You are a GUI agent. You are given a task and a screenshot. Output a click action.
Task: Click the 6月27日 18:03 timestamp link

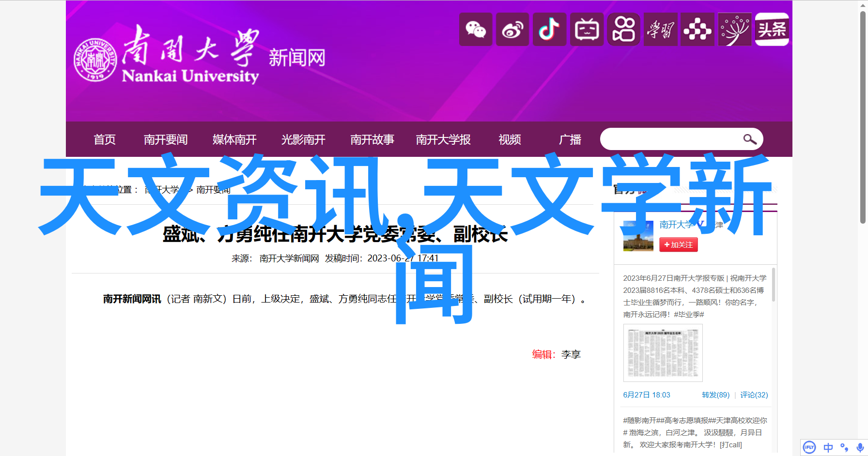pyautogui.click(x=647, y=395)
